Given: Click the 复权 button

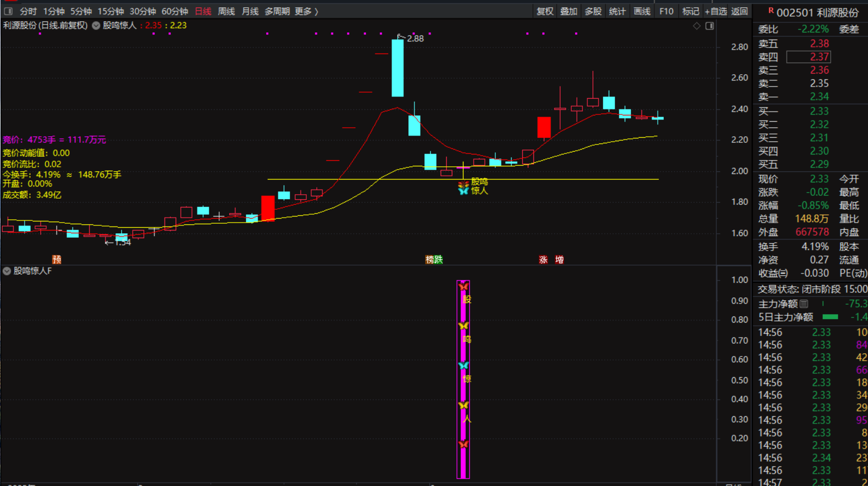Looking at the screenshot, I should [544, 11].
